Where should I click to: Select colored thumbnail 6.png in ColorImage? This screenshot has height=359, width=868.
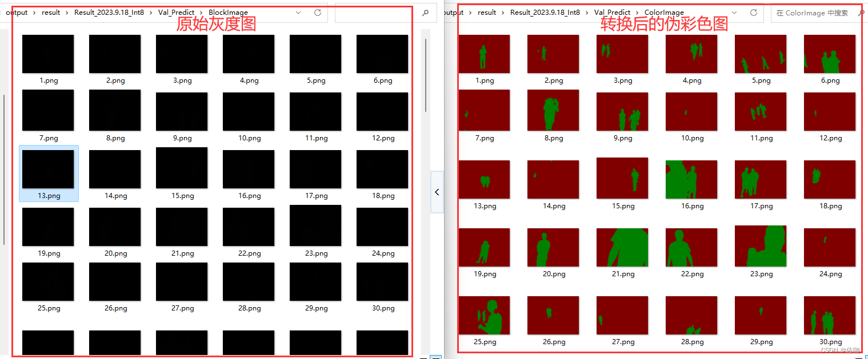[830, 54]
